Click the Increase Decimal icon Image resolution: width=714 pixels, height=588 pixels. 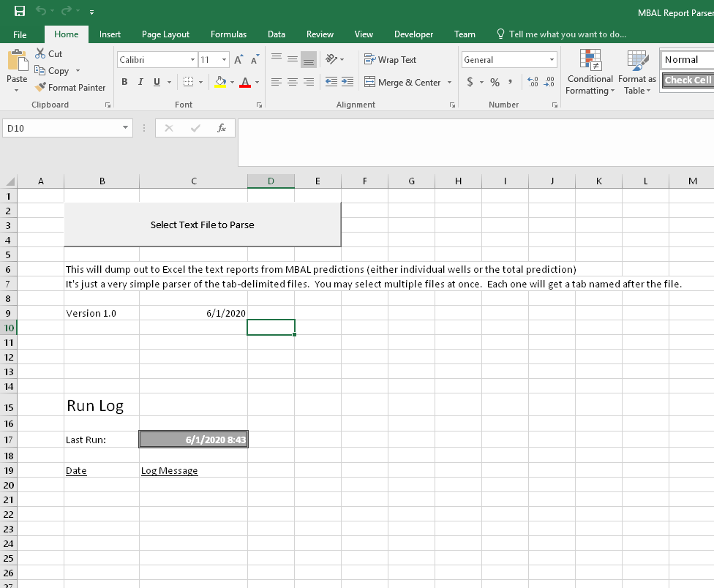tap(532, 83)
